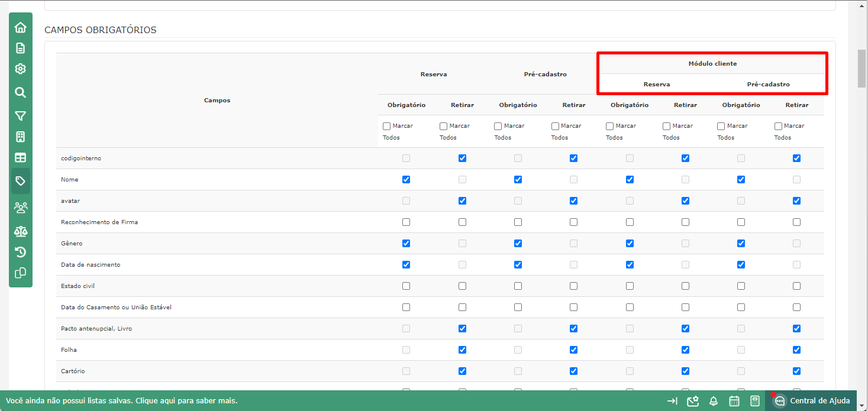Select the price tag icon in the sidebar
The width and height of the screenshot is (868, 411).
click(21, 181)
